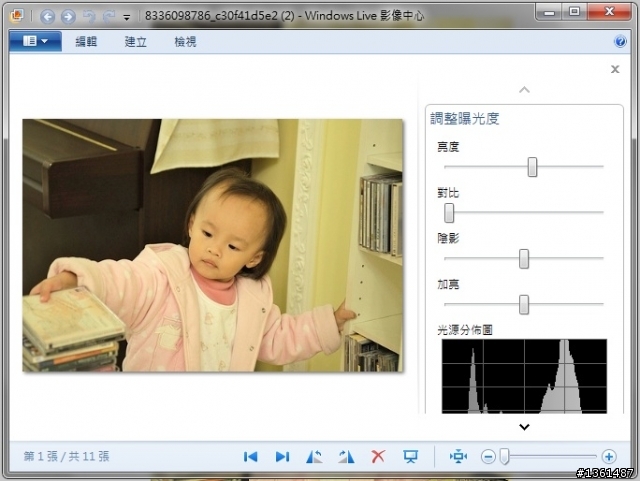Click the Back arrow in title bar

(47, 16)
